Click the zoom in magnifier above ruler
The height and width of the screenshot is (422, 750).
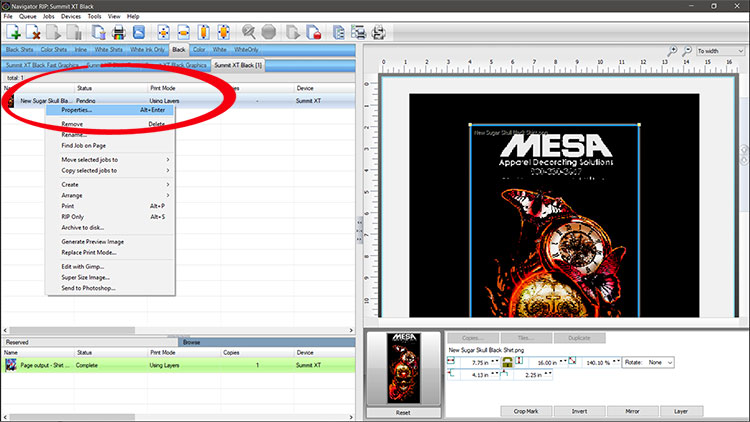672,51
